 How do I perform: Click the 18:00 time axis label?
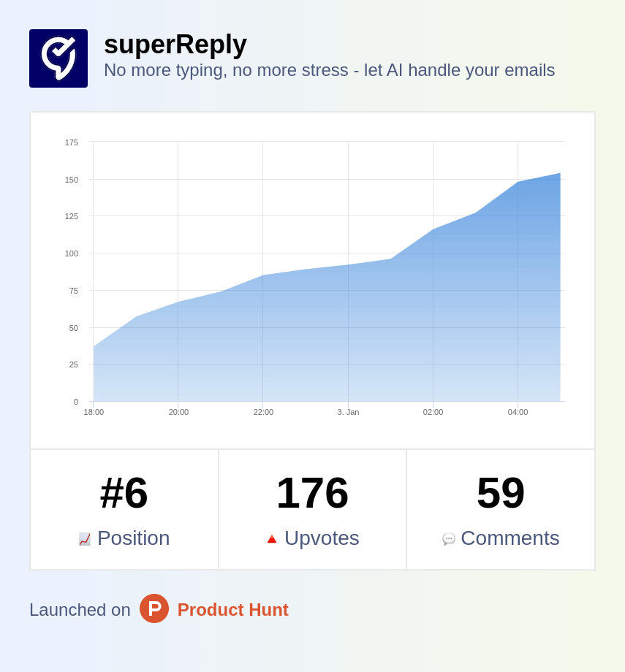94,412
